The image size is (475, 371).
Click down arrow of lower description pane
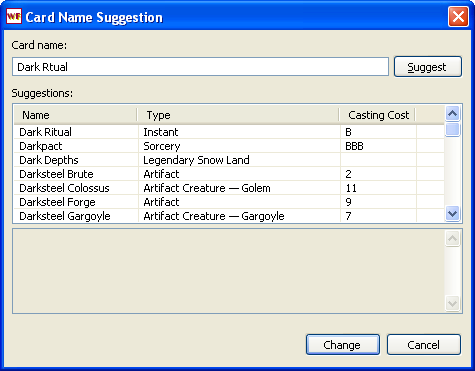coord(452,303)
